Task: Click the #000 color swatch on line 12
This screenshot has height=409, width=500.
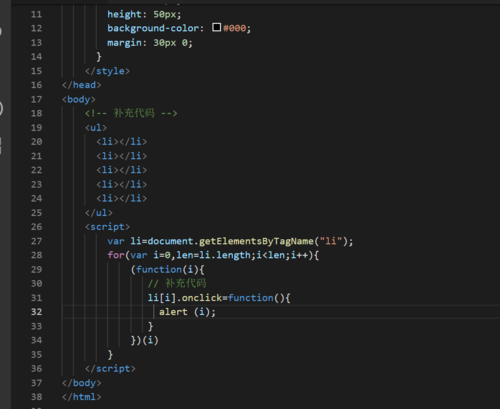Action: [x=217, y=27]
